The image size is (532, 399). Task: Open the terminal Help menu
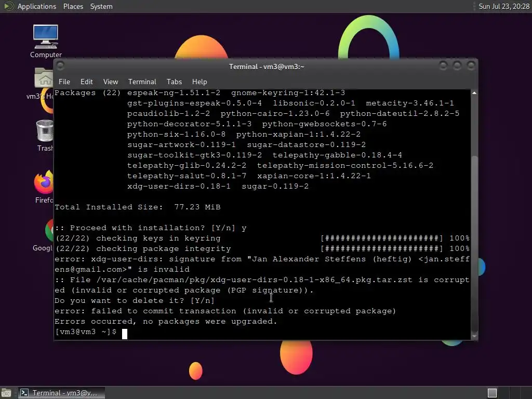(199, 82)
